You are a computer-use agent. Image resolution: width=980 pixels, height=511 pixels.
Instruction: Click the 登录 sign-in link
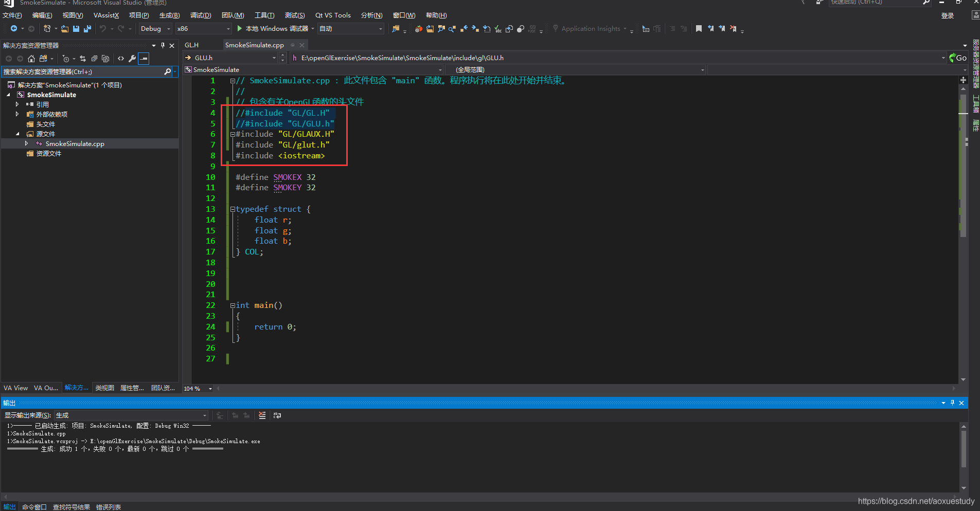(x=948, y=15)
